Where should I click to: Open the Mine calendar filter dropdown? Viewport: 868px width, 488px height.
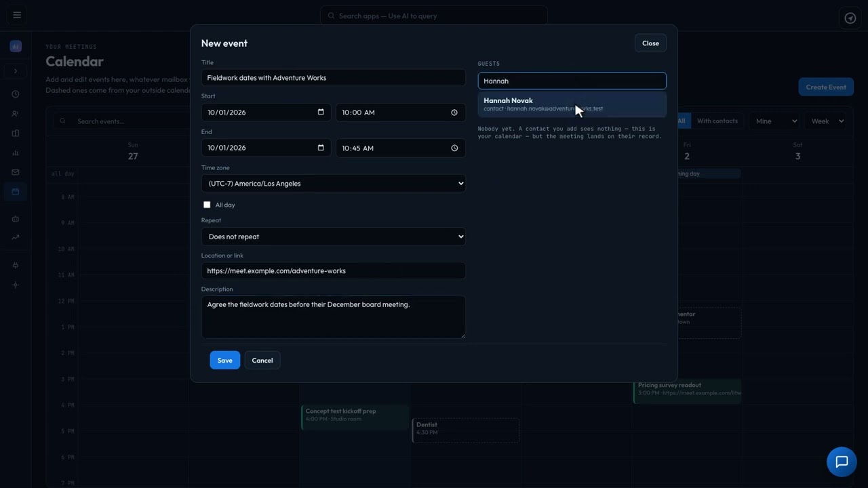point(774,121)
